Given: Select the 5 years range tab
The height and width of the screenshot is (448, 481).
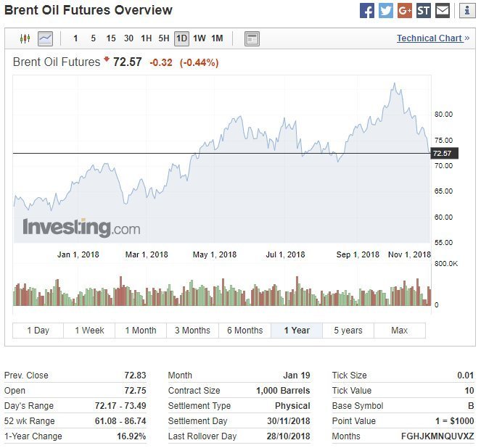Looking at the screenshot, I should 348,331.
